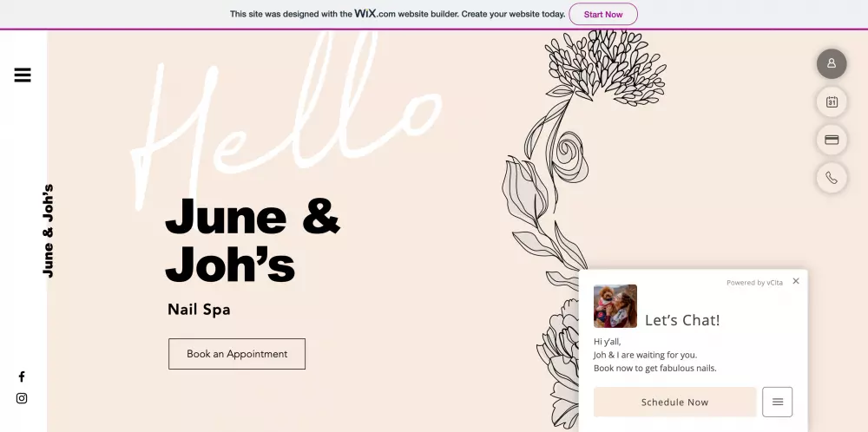Click the vertical June & Joh's logo
868x432 pixels.
tap(48, 231)
